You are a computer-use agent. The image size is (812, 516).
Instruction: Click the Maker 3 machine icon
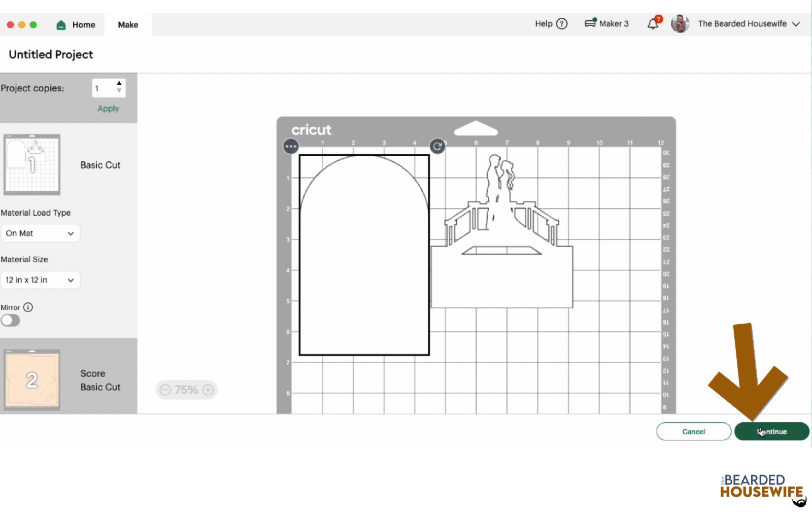590,23
